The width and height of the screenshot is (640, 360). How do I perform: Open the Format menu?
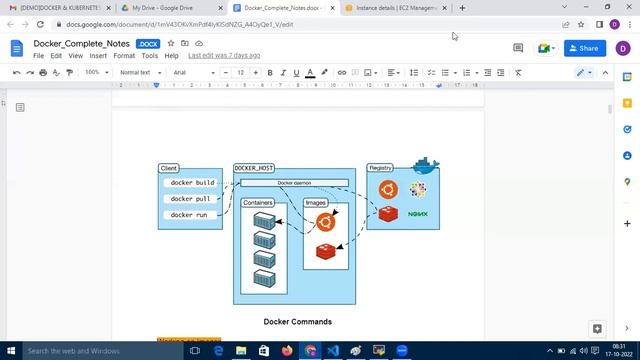[x=124, y=56]
